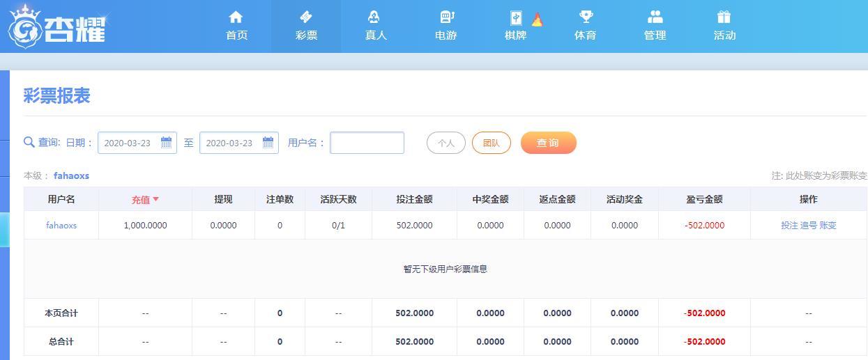The image size is (868, 360).
Task: Click the 用户名 column header
Action: 61,199
